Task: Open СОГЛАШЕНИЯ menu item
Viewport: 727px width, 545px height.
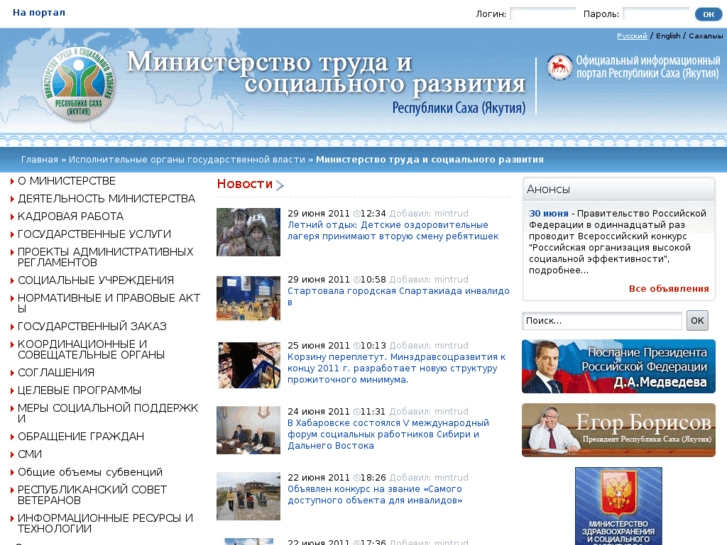Action: coord(56,372)
